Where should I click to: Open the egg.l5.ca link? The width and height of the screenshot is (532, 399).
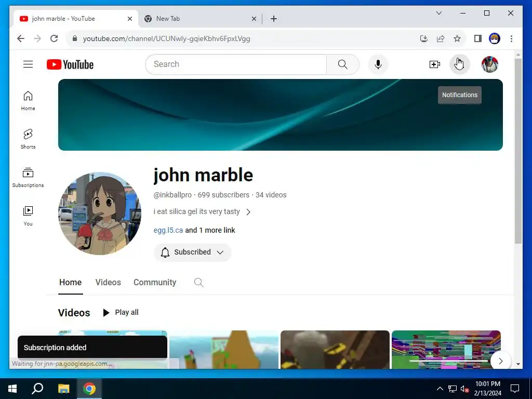(168, 230)
